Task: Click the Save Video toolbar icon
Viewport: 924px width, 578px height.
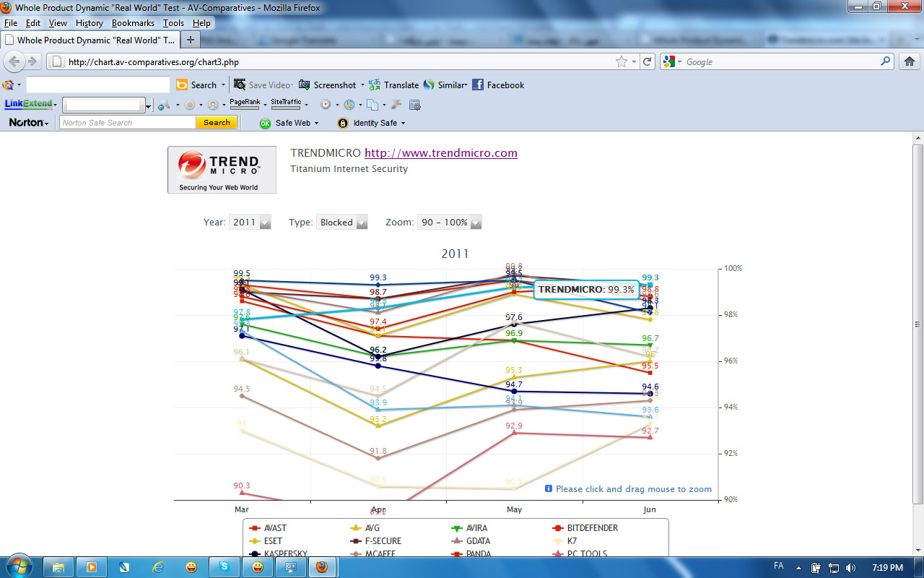Action: (x=240, y=85)
